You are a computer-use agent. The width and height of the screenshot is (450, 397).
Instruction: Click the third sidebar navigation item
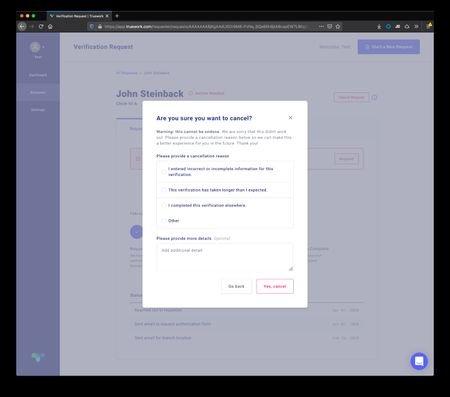click(38, 110)
